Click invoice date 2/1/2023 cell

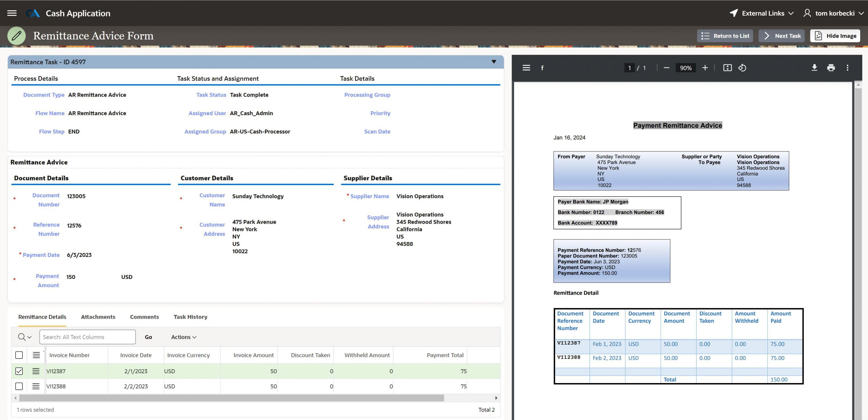[136, 371]
